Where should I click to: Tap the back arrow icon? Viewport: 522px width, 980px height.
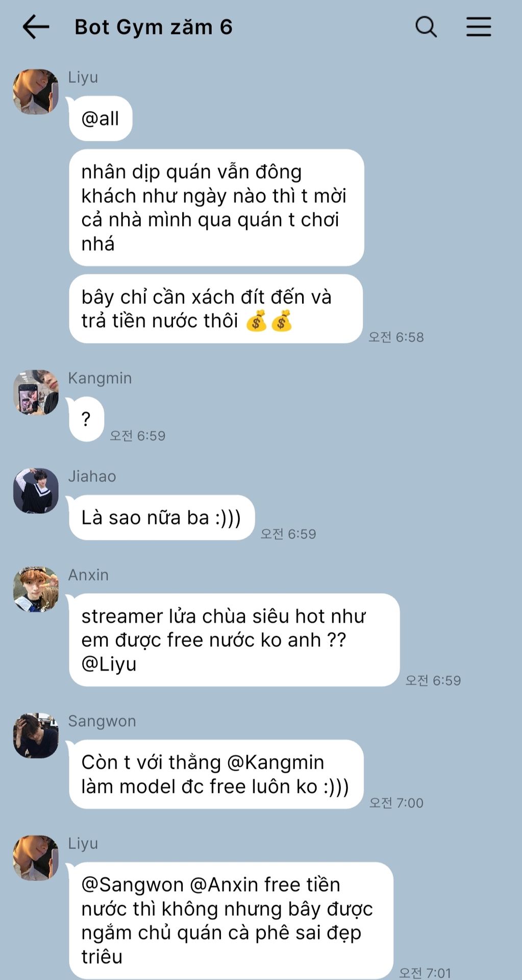click(36, 27)
